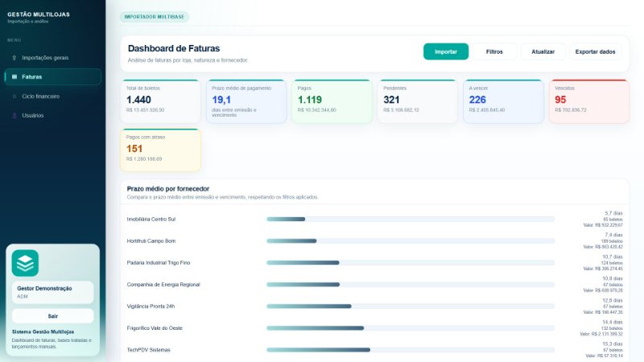Click Atualizar to refresh data

click(543, 51)
